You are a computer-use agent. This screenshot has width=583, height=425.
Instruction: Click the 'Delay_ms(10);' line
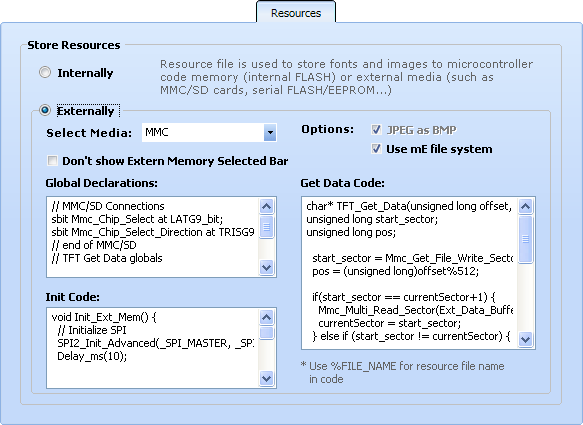click(x=92, y=356)
